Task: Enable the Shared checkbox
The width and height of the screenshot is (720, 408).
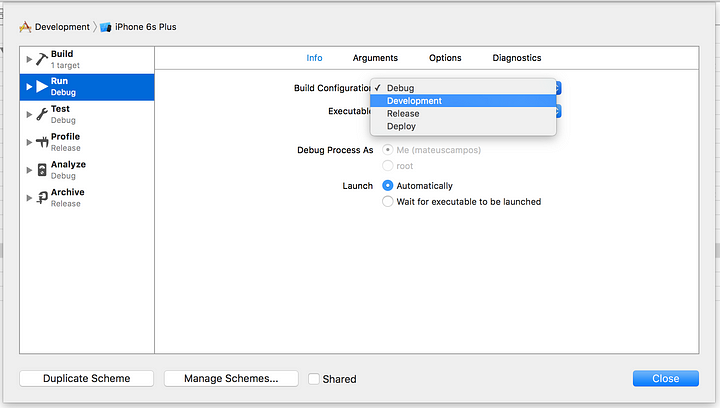Action: [x=314, y=379]
